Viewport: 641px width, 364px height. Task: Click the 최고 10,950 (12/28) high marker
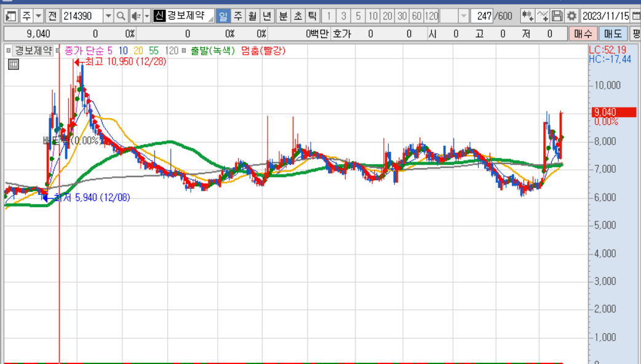121,61
